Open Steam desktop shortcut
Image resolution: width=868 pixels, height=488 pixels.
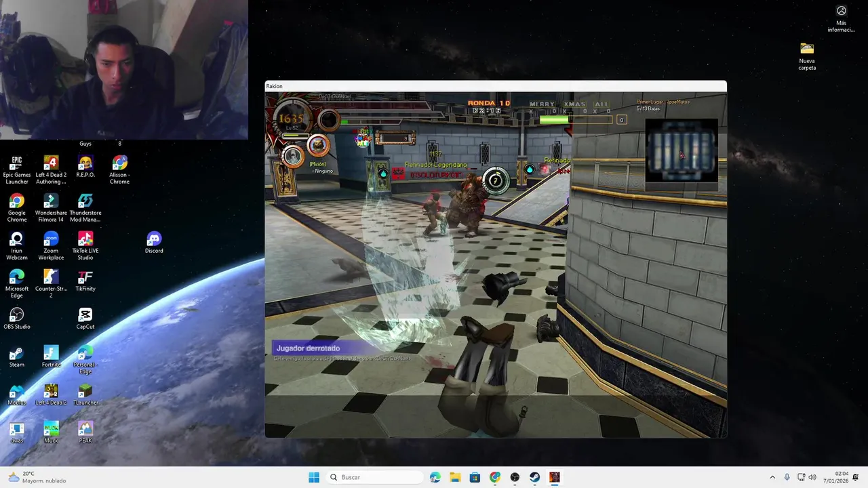click(17, 357)
